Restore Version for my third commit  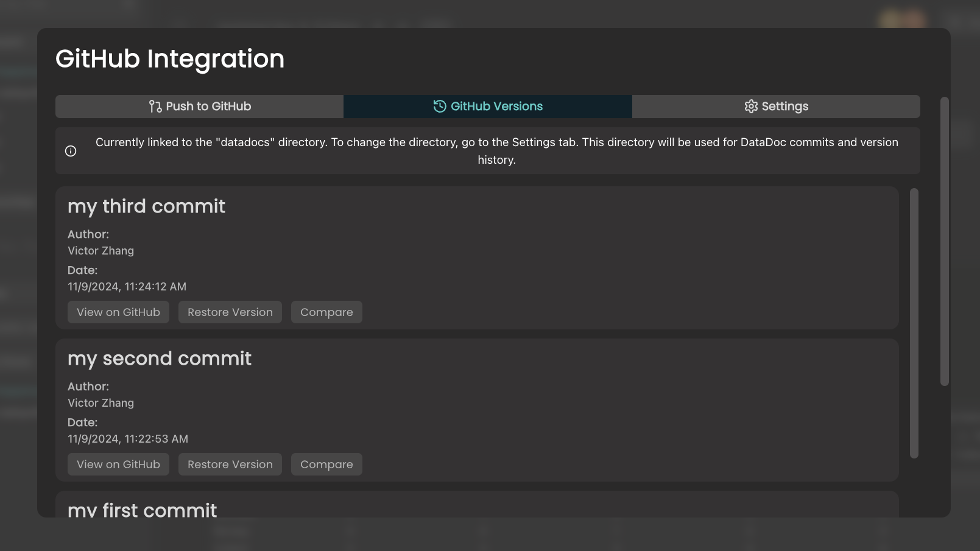pyautogui.click(x=230, y=312)
